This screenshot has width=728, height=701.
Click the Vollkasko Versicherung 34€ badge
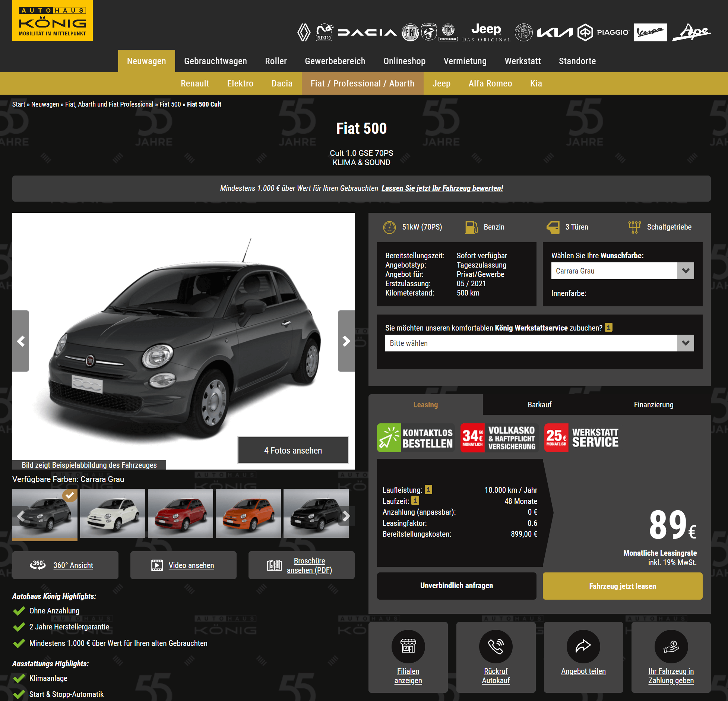[499, 438]
